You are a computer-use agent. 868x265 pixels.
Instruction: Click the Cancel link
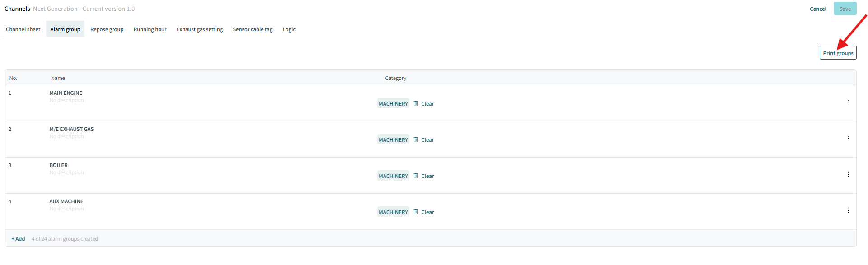pos(818,9)
